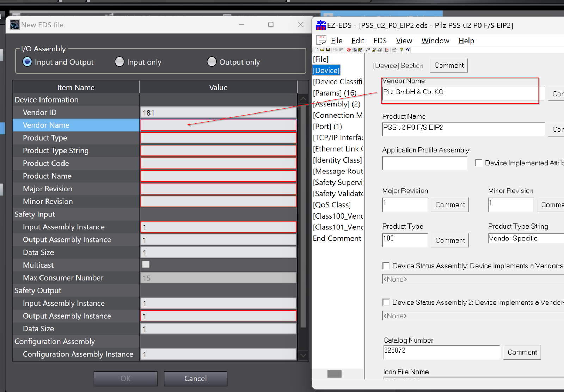Click the red question-mark document icon in toolbar
564x392 pixels.
[387, 50]
